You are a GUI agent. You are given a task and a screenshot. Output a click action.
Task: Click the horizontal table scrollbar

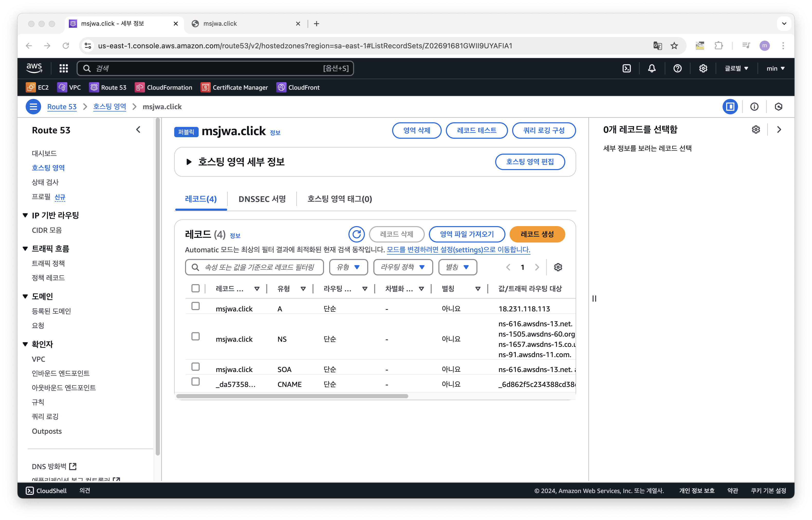pyautogui.click(x=292, y=396)
